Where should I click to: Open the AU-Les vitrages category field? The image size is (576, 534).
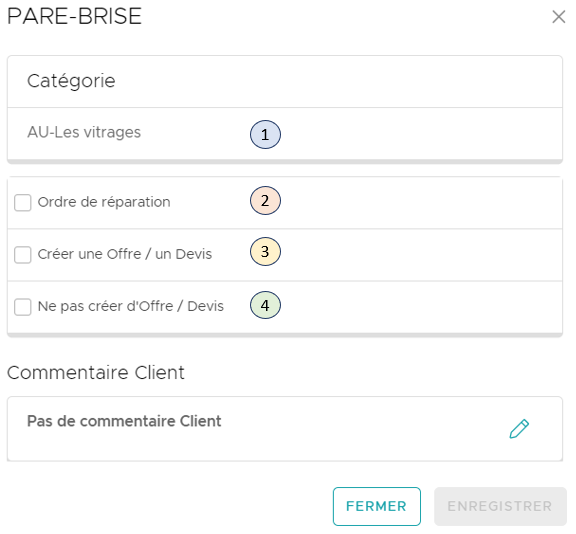click(285, 134)
